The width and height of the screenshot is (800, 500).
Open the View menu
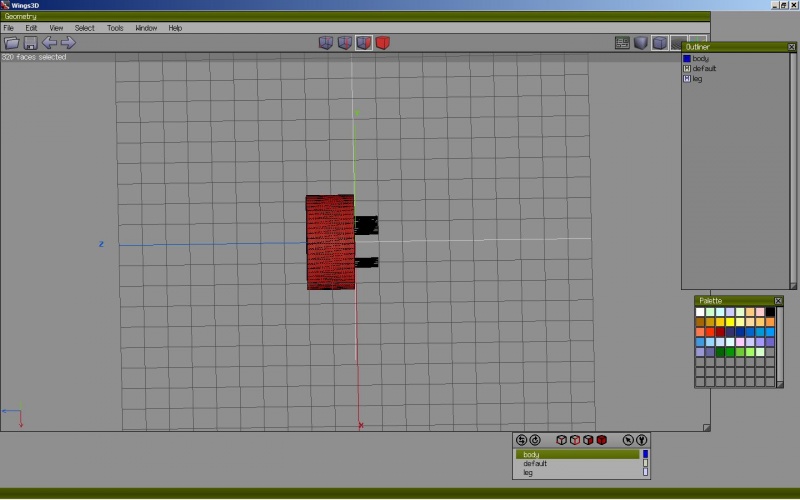pyautogui.click(x=56, y=28)
